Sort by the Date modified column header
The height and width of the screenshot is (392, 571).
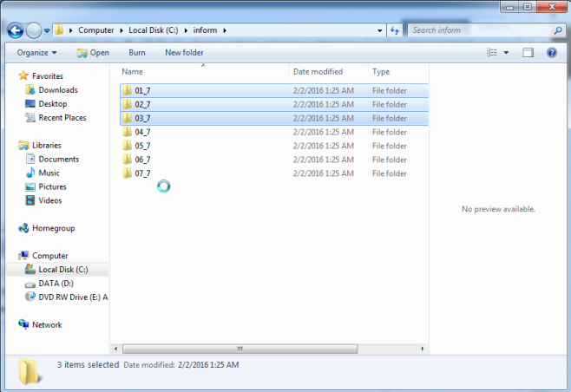click(319, 72)
